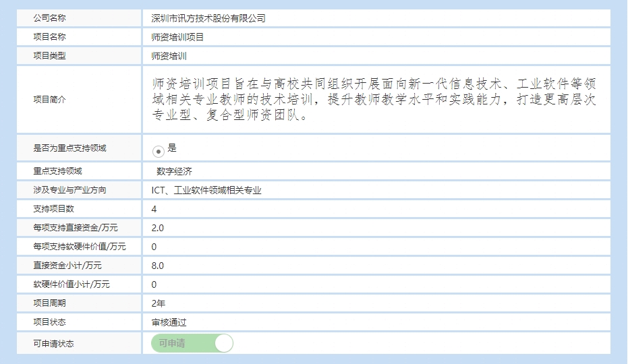Image resolution: width=628 pixels, height=364 pixels.
Task: Click the 公司名称 row label
Action: [x=50, y=18]
